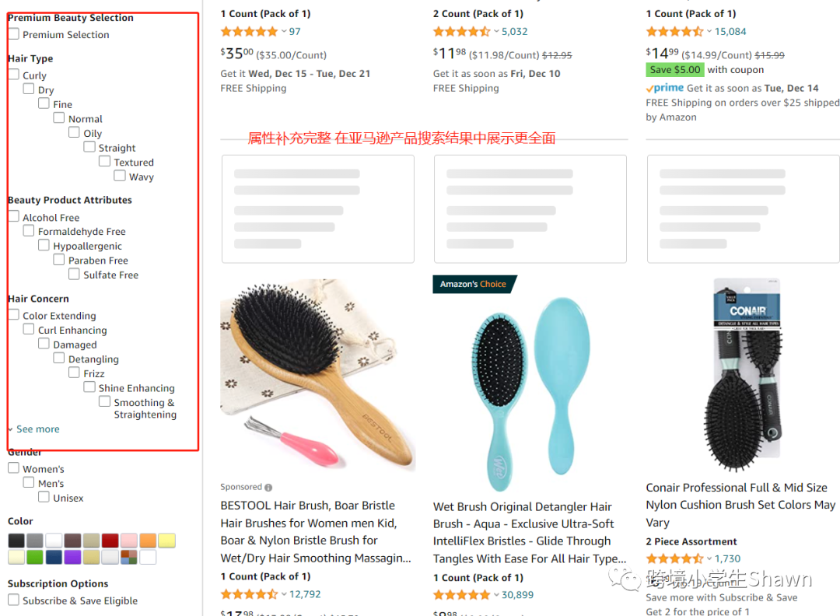The height and width of the screenshot is (616, 840).
Task: Click the Sponsored info icon
Action: [268, 488]
